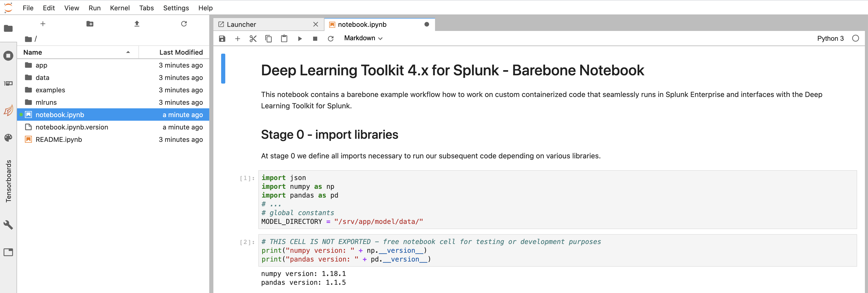Viewport: 868px width, 293px height.
Task: Click inside the version print code cell
Action: [x=557, y=250]
